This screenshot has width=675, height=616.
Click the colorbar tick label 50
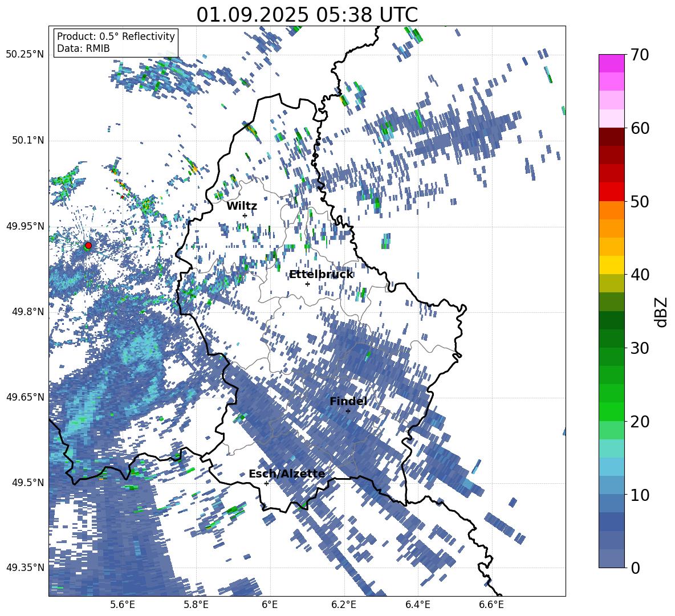[640, 202]
